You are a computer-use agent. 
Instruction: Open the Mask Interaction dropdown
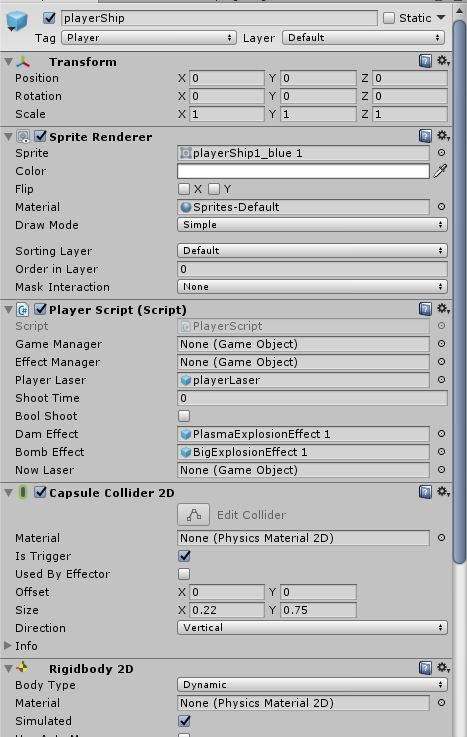click(312, 287)
